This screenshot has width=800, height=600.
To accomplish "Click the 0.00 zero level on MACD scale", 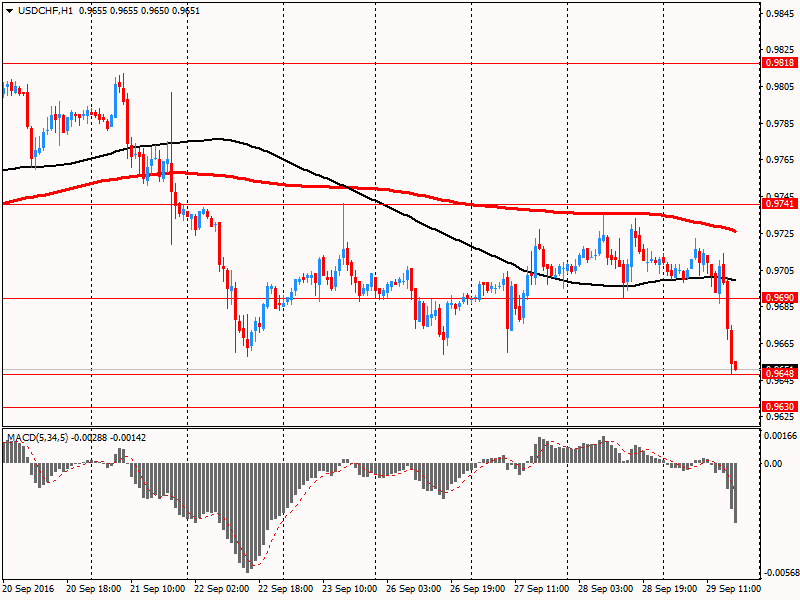I will 772,464.
